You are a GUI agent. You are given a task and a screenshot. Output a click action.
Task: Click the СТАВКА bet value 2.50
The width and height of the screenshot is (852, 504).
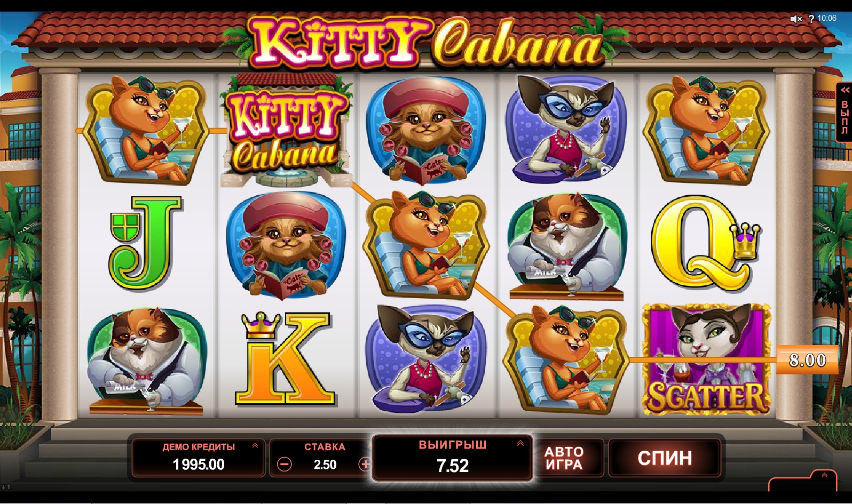click(x=325, y=465)
